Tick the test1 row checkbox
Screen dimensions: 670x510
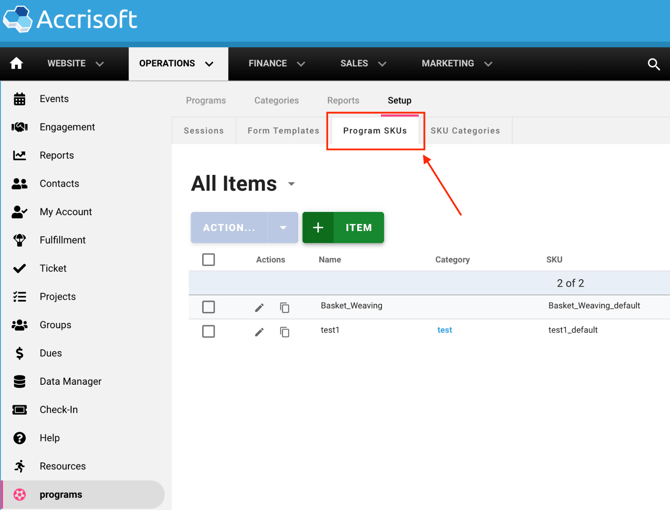[208, 331]
